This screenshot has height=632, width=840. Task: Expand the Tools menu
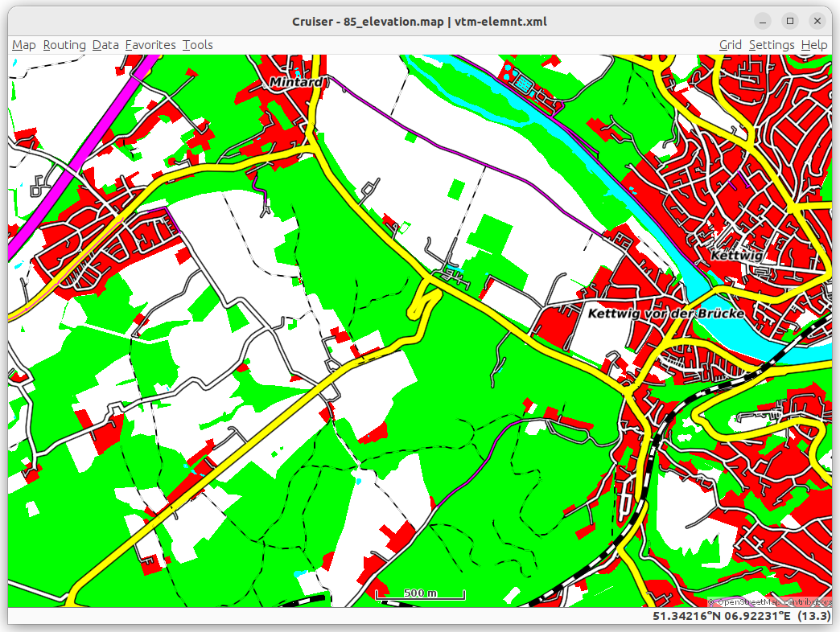(x=197, y=45)
